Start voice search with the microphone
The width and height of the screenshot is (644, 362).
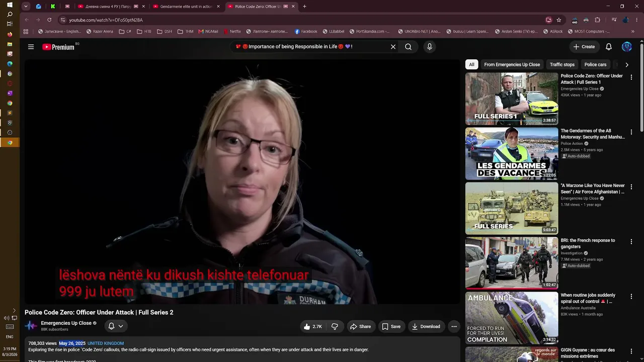coord(429,47)
